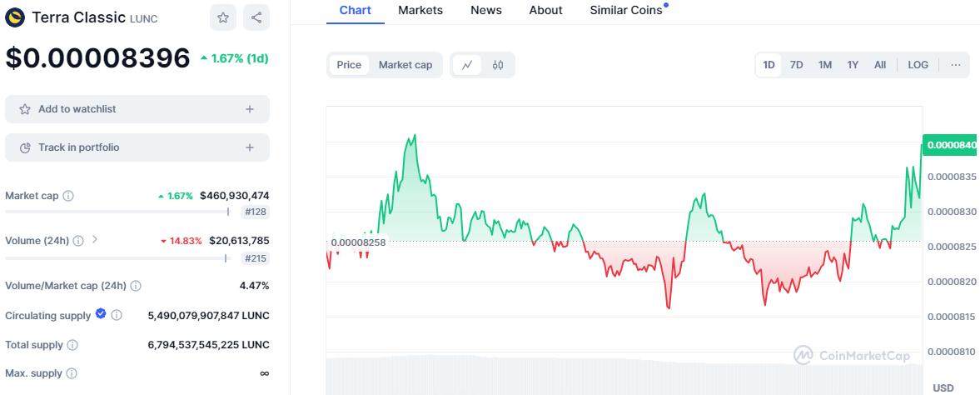This screenshot has height=395, width=980.
Task: Set chart range to 7D
Action: (x=796, y=65)
